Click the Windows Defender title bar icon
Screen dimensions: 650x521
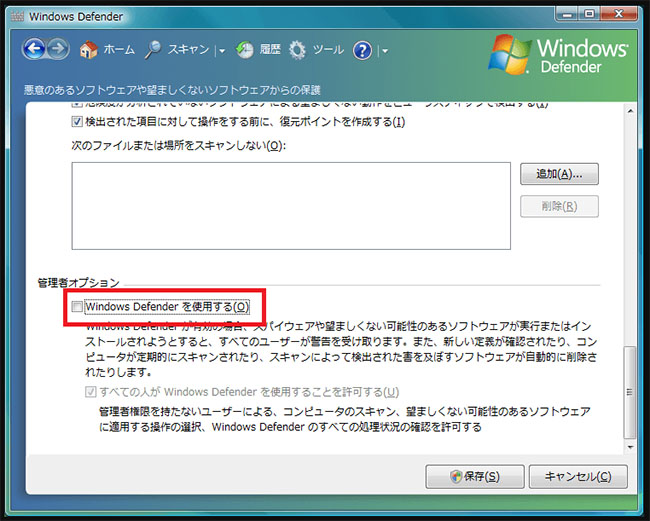17,17
